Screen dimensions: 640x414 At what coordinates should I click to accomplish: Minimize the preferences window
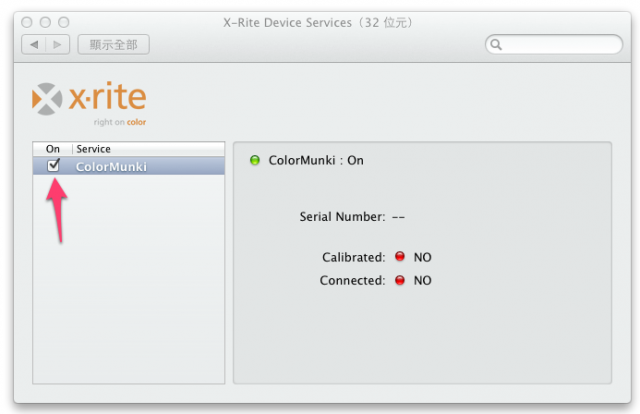45,22
